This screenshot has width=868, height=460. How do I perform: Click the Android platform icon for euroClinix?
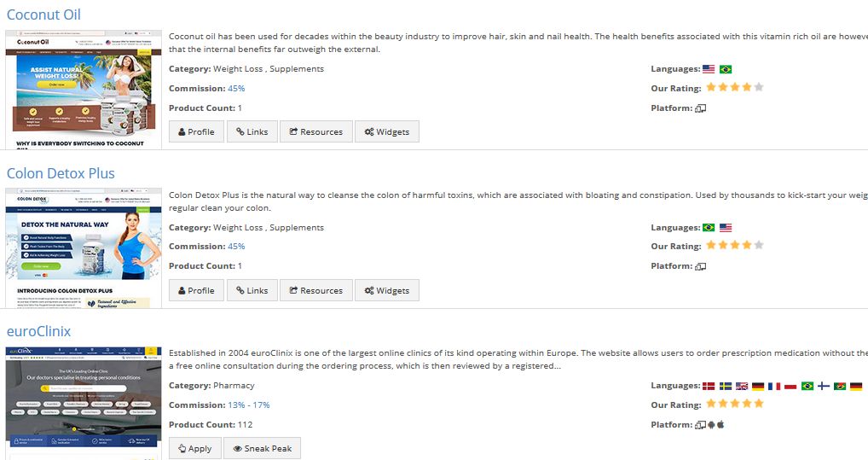click(712, 424)
